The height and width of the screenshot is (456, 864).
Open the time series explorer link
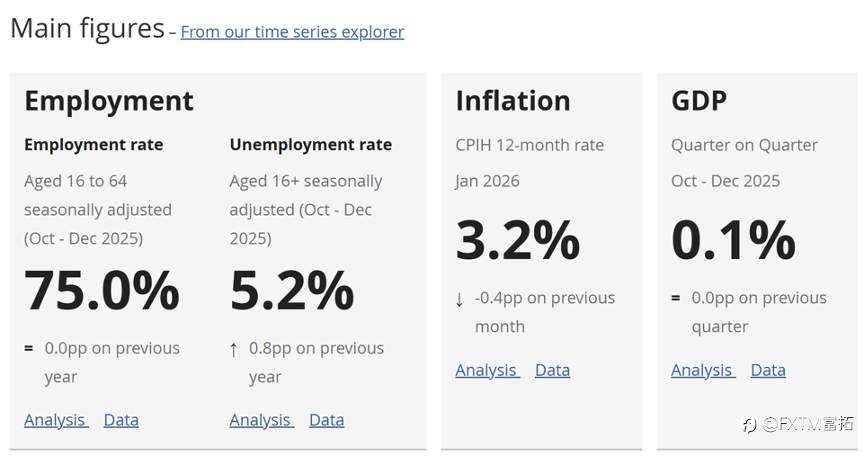292,32
